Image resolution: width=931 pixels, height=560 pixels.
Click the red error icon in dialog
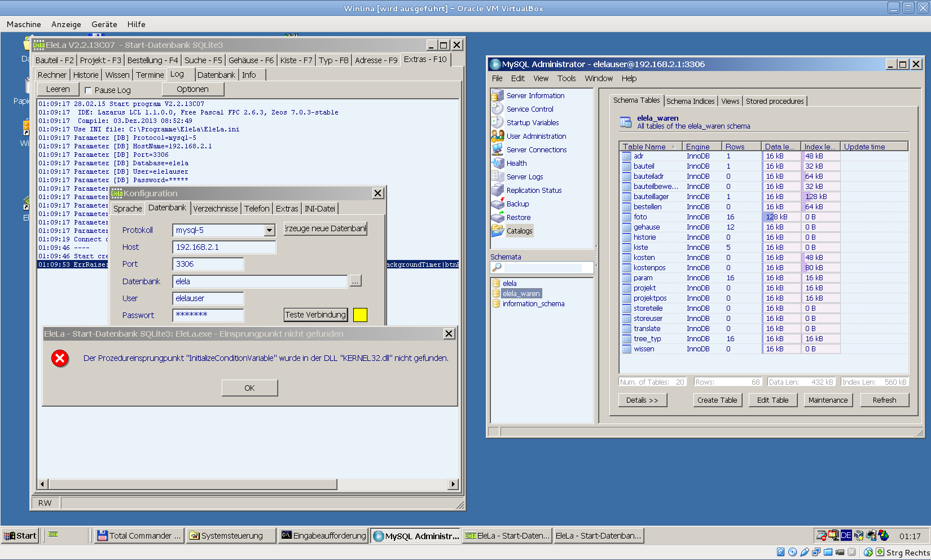(x=60, y=358)
